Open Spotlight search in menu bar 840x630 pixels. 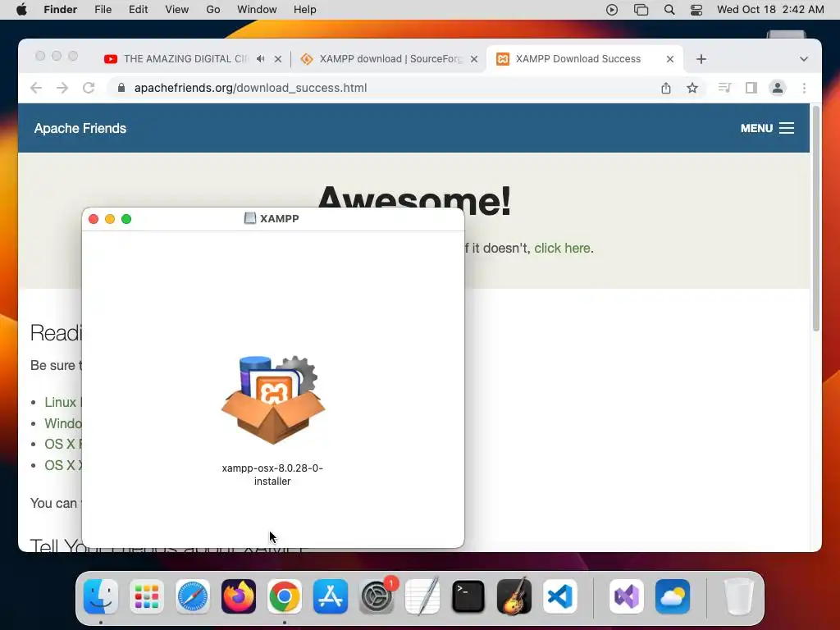(669, 10)
